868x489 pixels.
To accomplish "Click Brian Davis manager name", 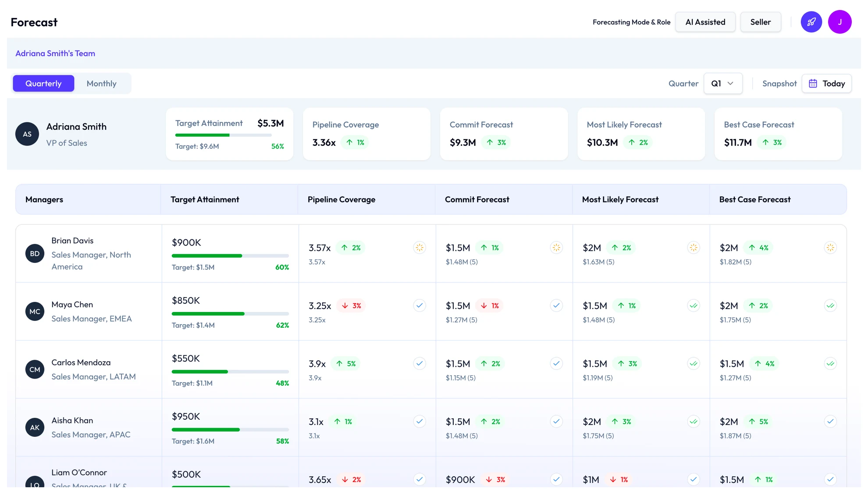I will pos(72,241).
